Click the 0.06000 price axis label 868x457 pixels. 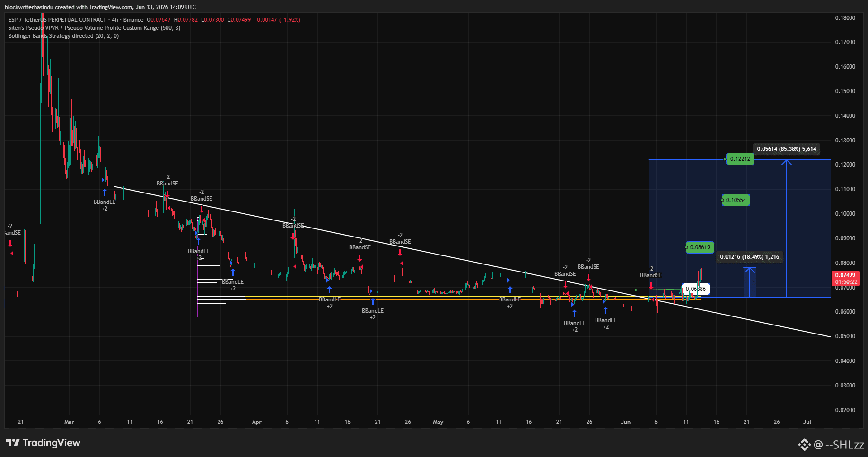coord(845,312)
